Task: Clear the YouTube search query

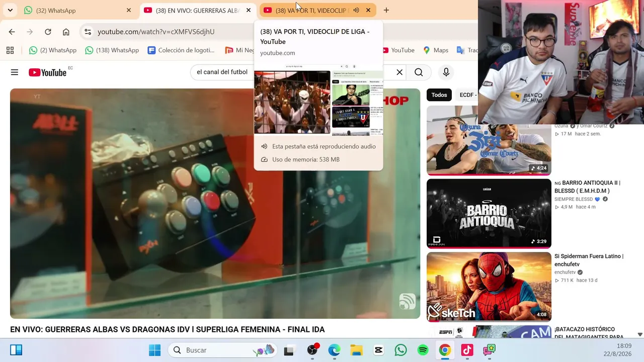Action: [x=399, y=72]
